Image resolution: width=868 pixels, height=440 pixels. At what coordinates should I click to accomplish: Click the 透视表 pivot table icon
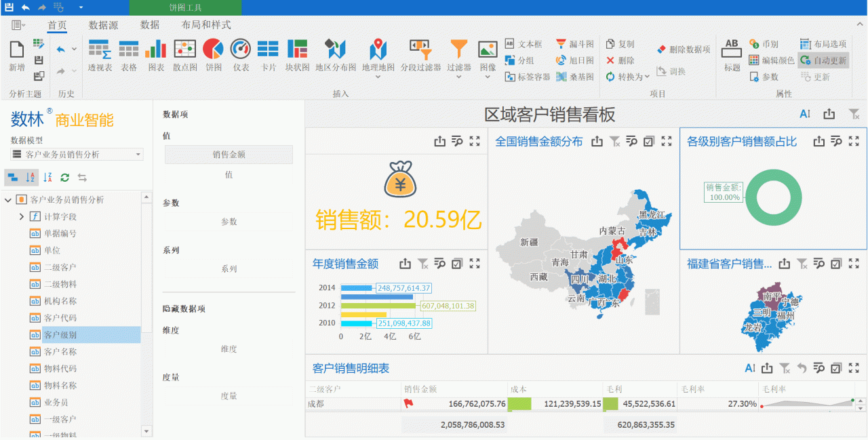tap(100, 54)
